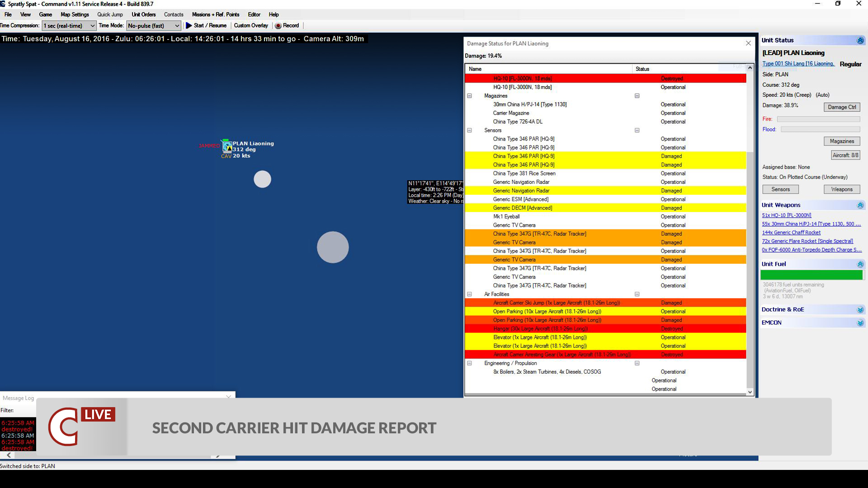Viewport: 868px width, 488px height.
Task: Open the Magazines panel button
Action: pos(841,141)
